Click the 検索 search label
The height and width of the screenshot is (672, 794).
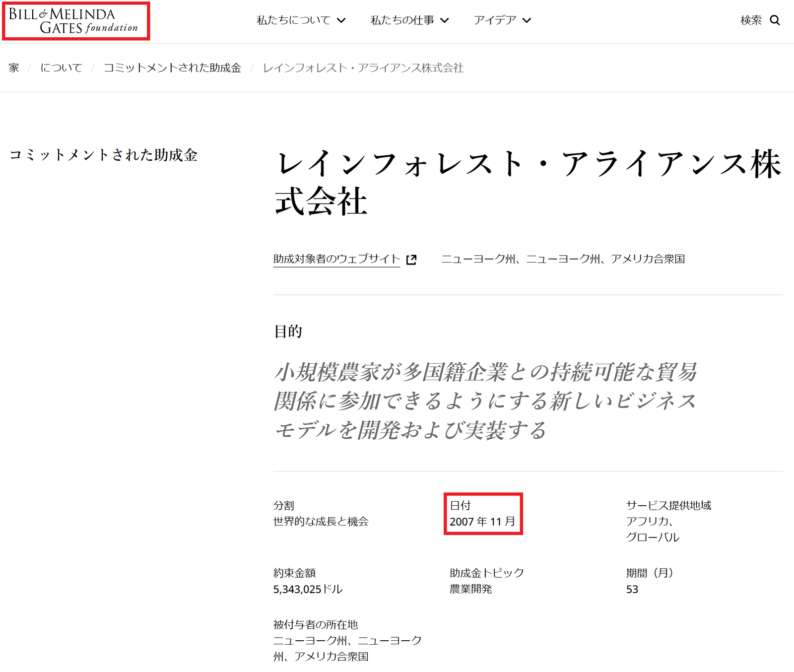pyautogui.click(x=751, y=20)
